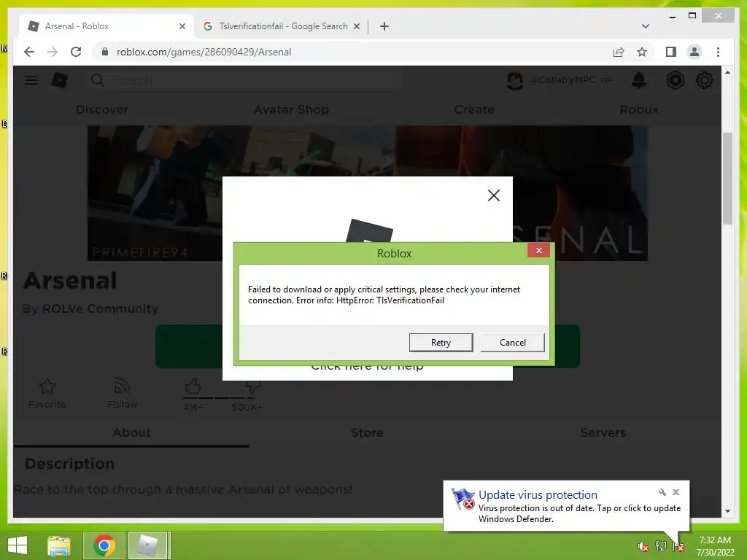747x560 pixels.
Task: Close the virus protection notification
Action: point(676,492)
